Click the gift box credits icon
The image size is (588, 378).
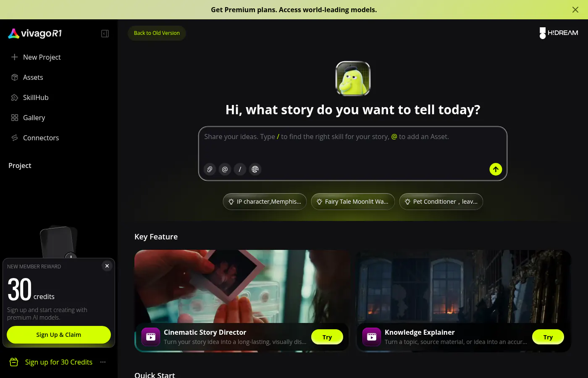tap(14, 362)
